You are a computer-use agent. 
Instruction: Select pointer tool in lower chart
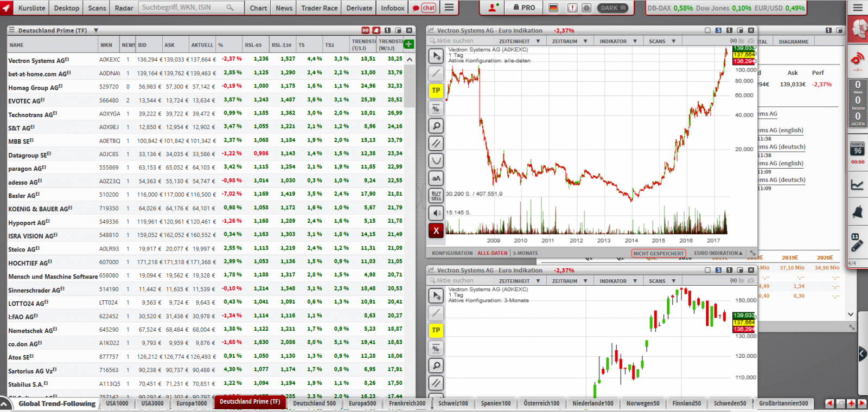click(436, 295)
